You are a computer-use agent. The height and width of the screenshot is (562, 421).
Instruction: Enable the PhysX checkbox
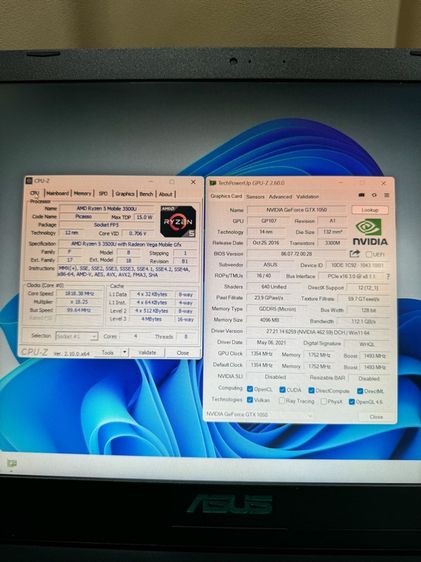(324, 401)
